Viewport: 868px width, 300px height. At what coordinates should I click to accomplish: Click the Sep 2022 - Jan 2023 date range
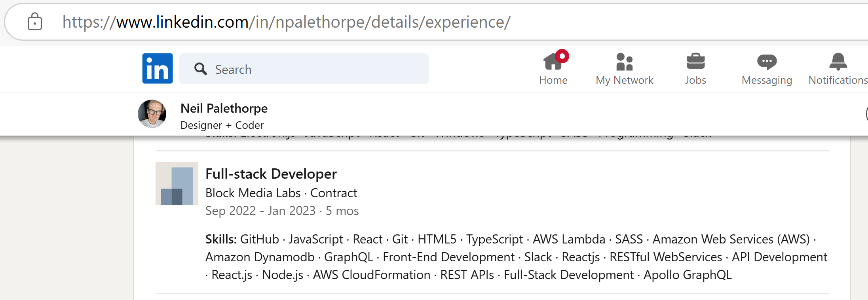click(x=260, y=211)
